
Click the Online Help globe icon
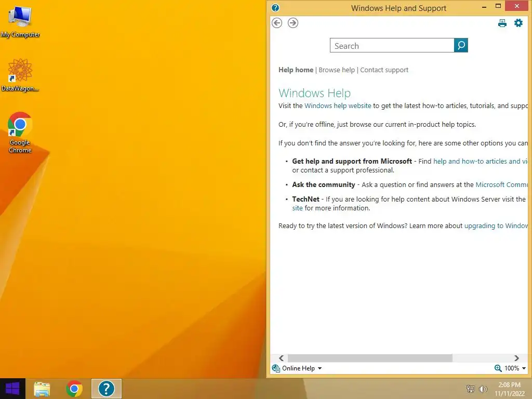[x=276, y=368]
